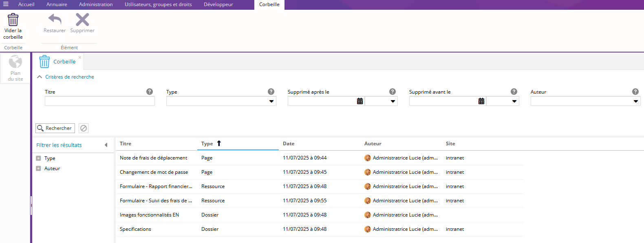Viewport: 644px width, 243px height.
Task: Open time dropdown for Supprimé après le
Action: [393, 101]
